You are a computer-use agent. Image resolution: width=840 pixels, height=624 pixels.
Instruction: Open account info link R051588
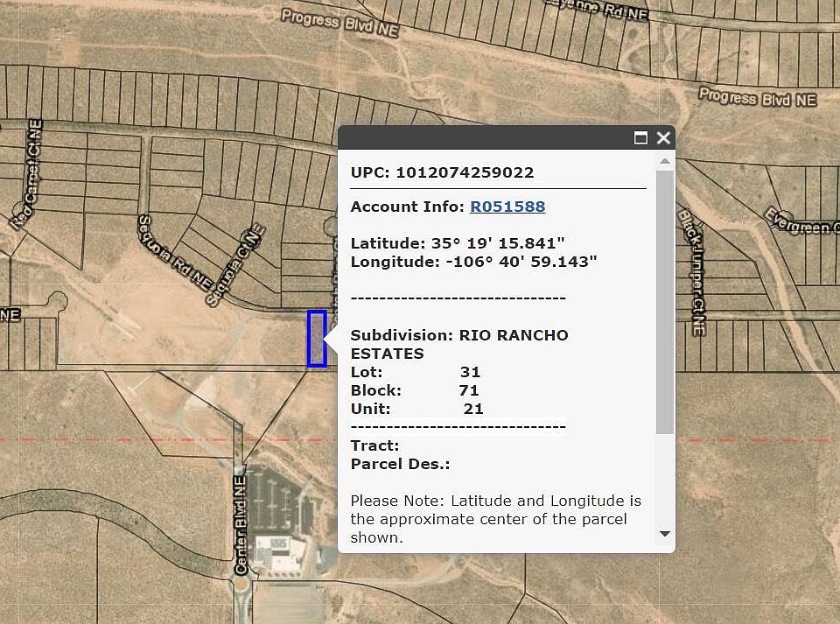pos(507,207)
